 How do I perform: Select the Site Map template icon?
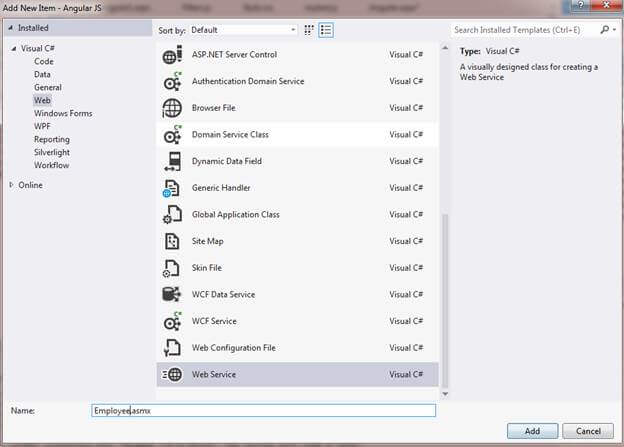[x=172, y=241]
